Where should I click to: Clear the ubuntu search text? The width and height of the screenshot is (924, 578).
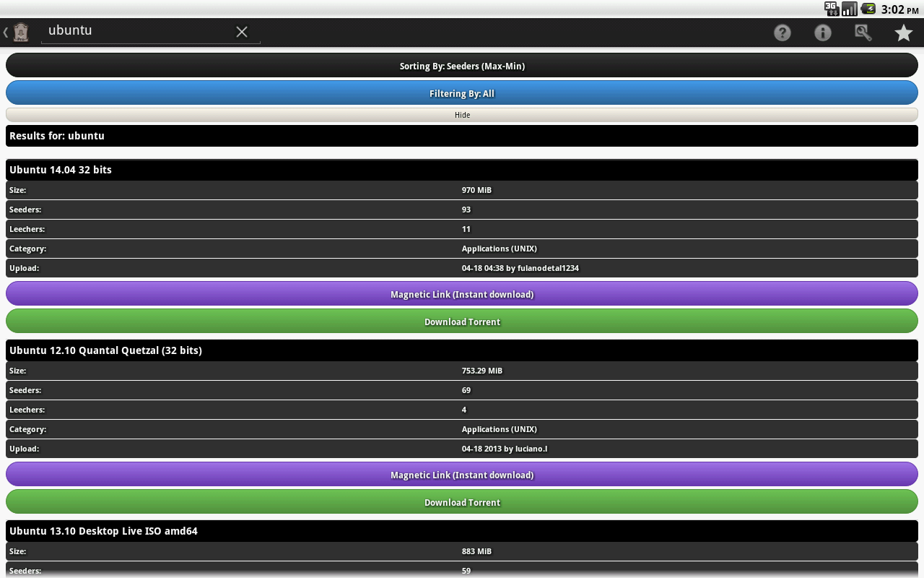[242, 32]
